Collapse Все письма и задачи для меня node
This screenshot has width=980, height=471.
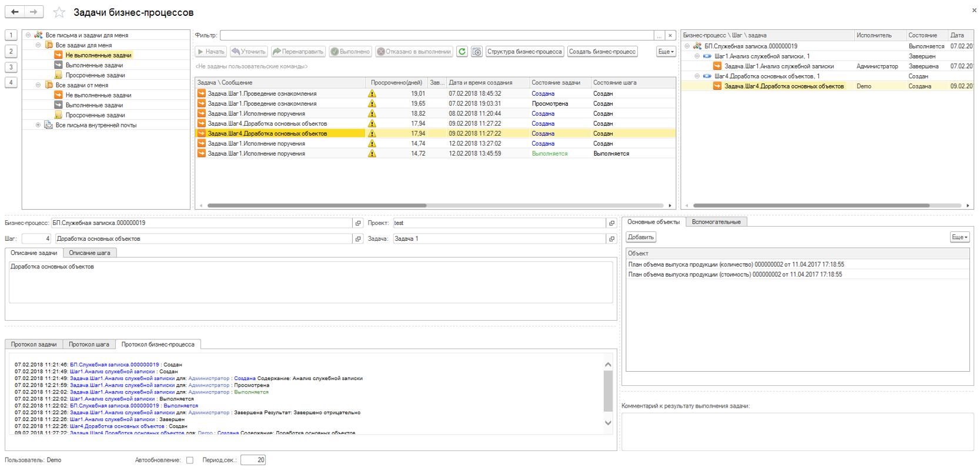(x=28, y=35)
